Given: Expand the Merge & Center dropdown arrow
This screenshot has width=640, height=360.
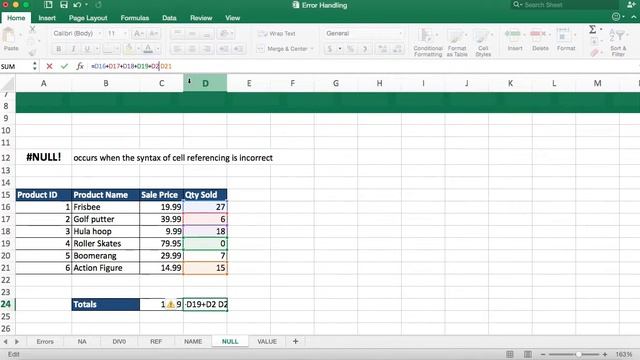Looking at the screenshot, I should [x=313, y=49].
